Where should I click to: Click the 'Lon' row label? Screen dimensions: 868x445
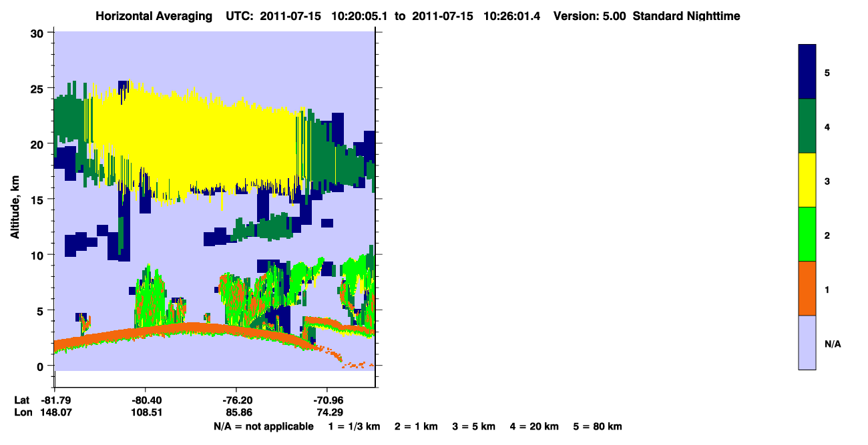pos(22,413)
